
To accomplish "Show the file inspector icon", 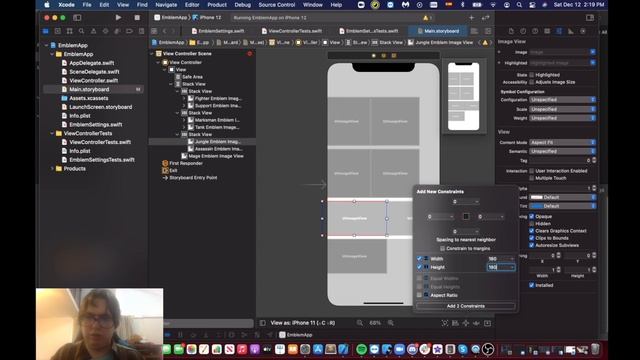I will pyautogui.click(x=511, y=31).
